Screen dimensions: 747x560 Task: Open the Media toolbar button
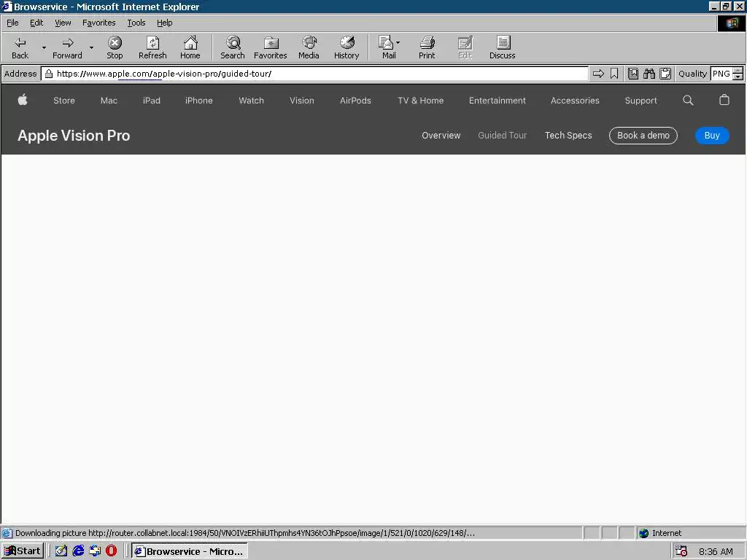[x=309, y=47]
